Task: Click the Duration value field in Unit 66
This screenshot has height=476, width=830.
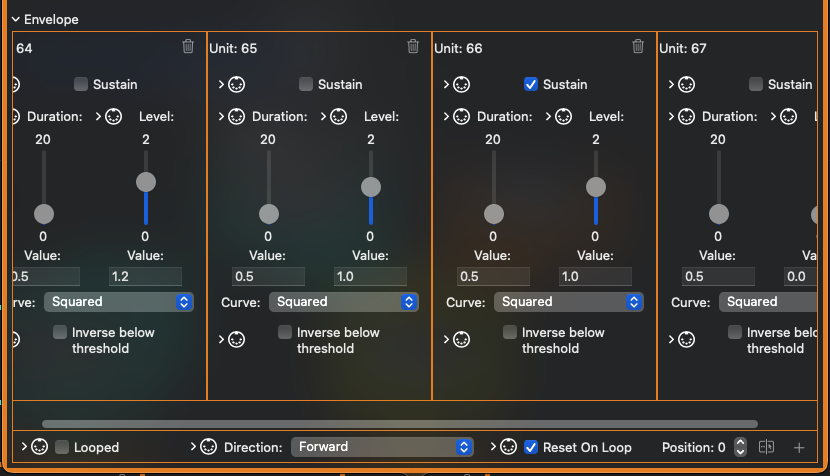Action: tap(494, 277)
